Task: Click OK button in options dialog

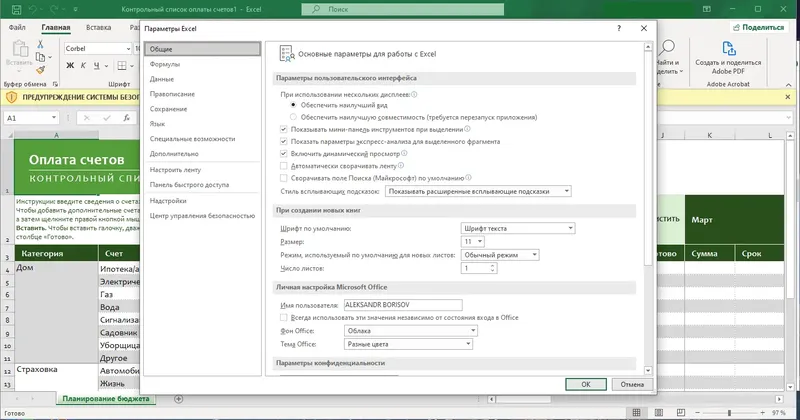Action: click(586, 384)
